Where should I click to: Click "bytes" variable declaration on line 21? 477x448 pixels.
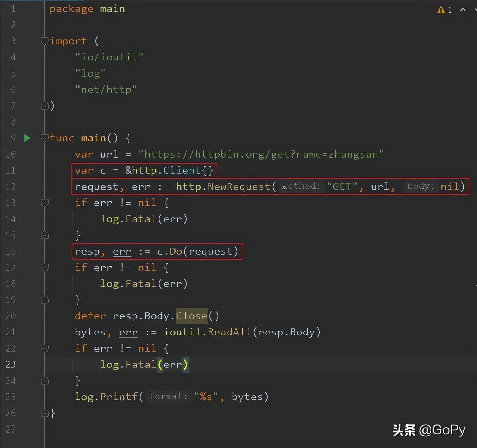coord(90,332)
